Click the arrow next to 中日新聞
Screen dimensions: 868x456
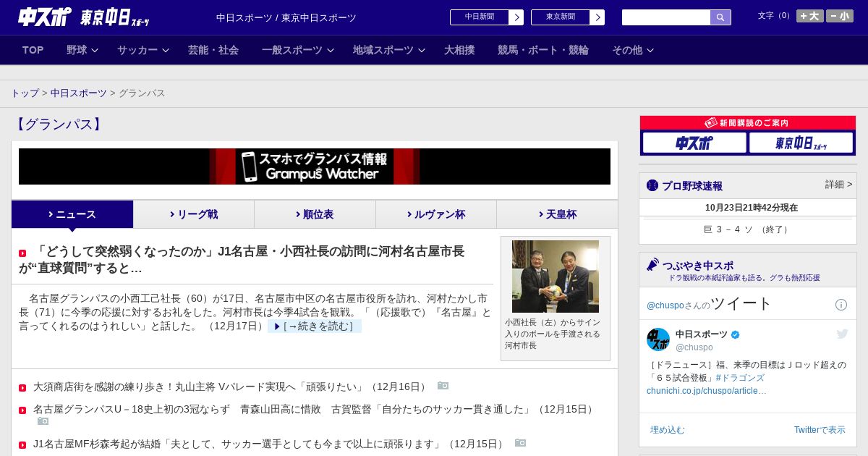(516, 17)
